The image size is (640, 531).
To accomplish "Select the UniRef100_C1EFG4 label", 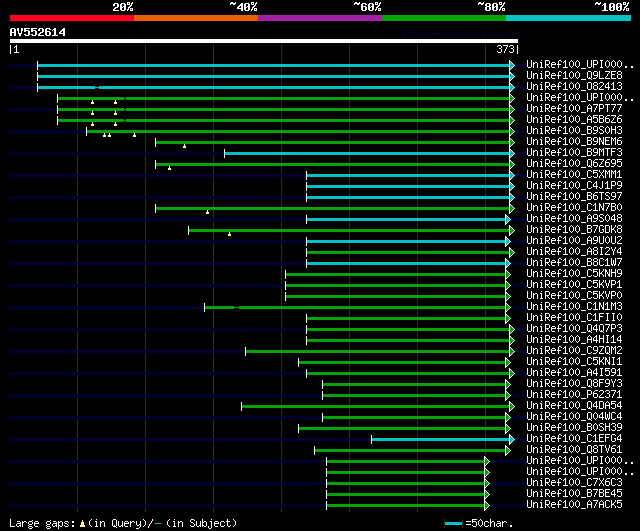I will click(574, 439).
